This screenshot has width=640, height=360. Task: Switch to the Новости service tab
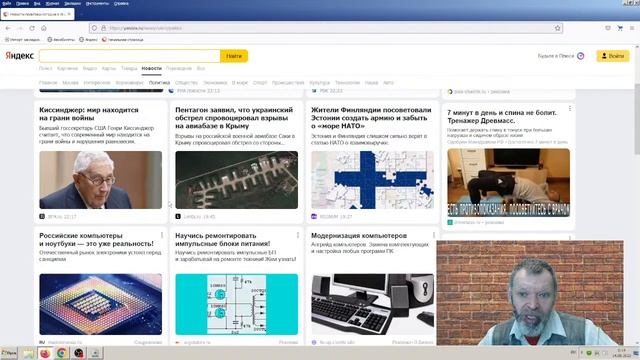point(151,68)
